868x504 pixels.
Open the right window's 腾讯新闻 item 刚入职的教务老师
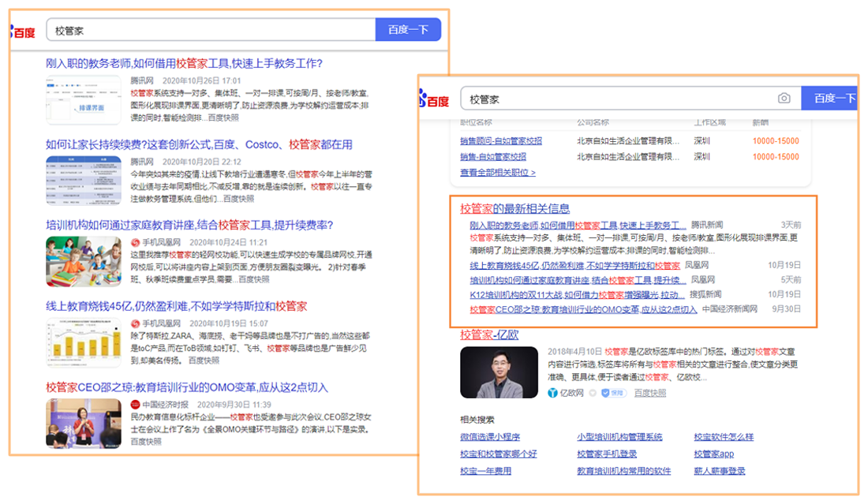pyautogui.click(x=578, y=225)
